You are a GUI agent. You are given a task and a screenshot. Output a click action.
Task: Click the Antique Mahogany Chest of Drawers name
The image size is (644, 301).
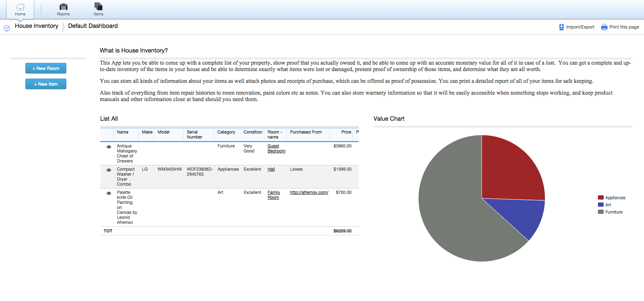click(127, 154)
